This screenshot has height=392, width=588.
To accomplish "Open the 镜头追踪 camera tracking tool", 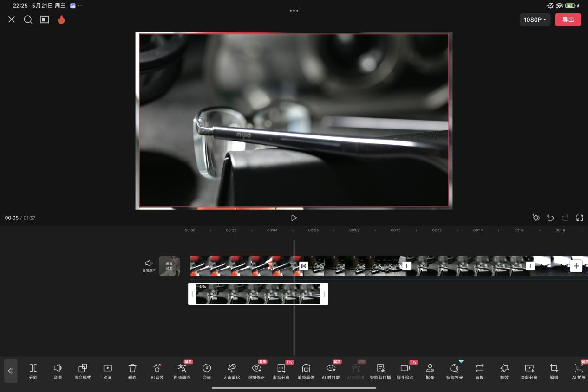I will (x=405, y=372).
